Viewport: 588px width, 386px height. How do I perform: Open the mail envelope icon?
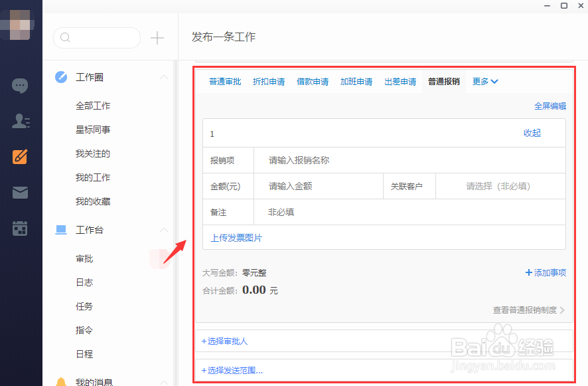point(20,193)
